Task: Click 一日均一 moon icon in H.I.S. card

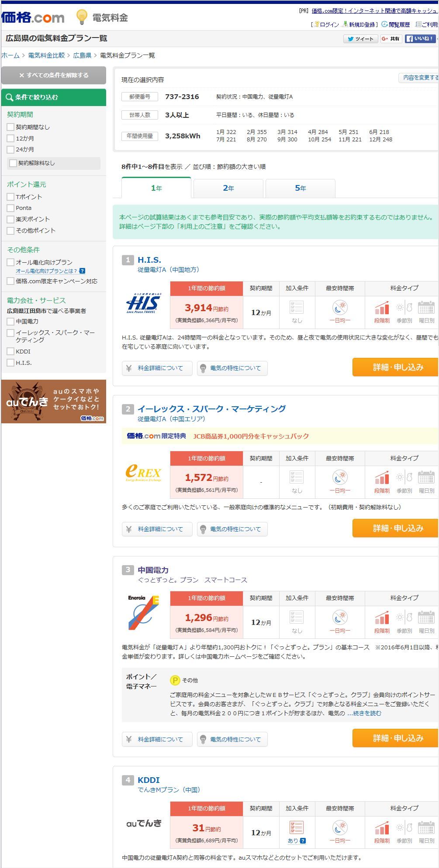Action: 340,308
